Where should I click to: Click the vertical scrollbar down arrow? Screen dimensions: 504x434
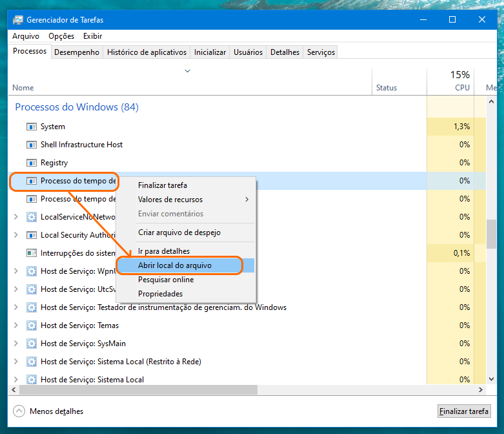point(491,379)
